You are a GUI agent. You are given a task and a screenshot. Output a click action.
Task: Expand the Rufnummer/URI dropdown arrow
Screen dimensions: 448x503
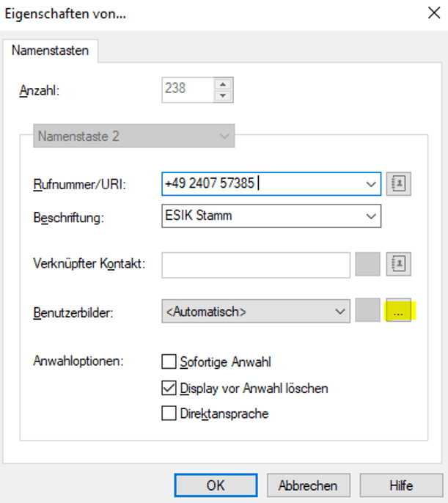pos(370,184)
